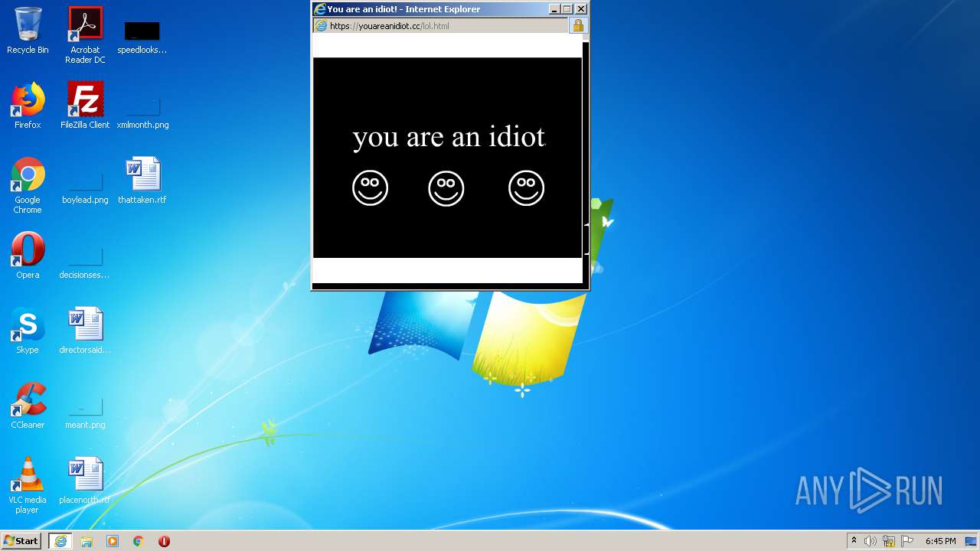Click the middle smiley face
The height and width of the screenshot is (551, 980).
coord(446,187)
